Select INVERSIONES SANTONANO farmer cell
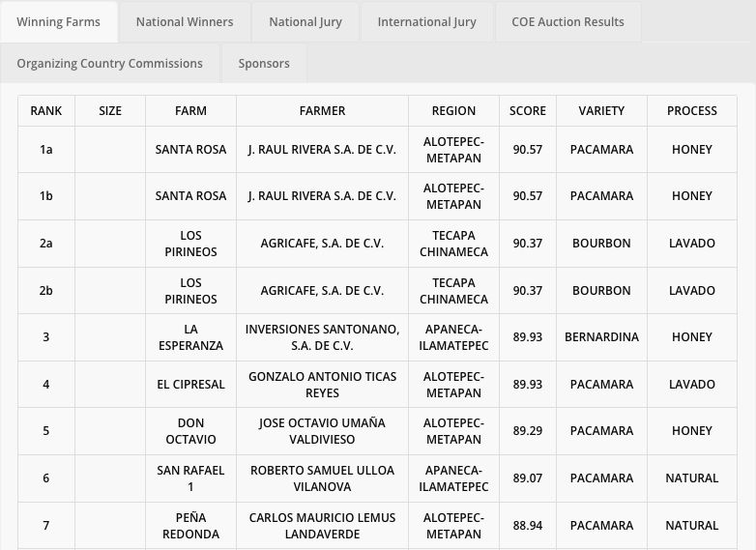 [323, 337]
